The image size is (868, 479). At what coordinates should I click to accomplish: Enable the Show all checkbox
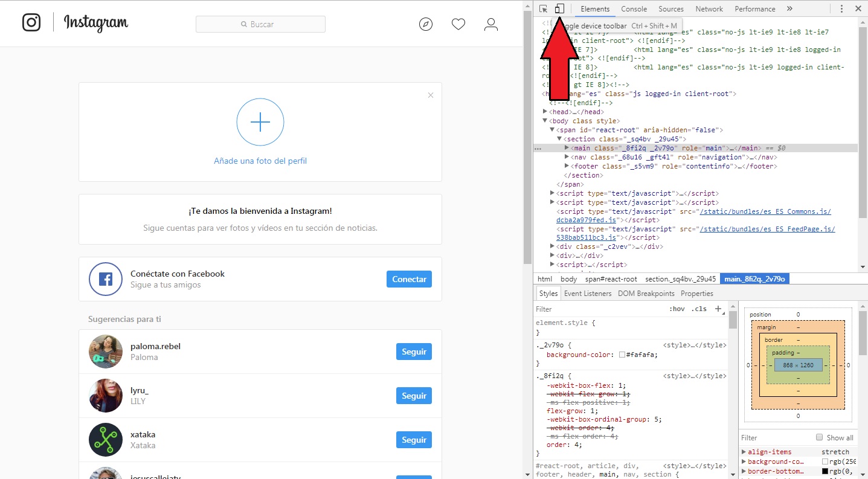click(x=820, y=437)
